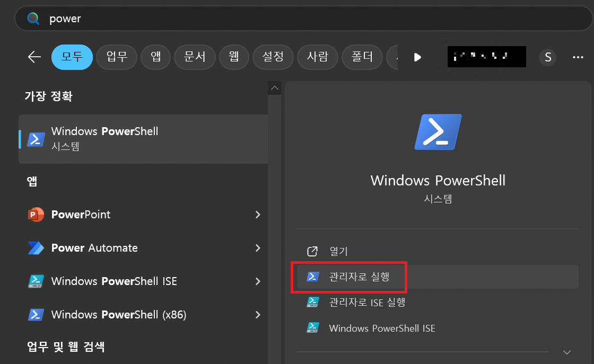The height and width of the screenshot is (364, 594).
Task: Click the ISE icon beside 관리자로 ISE 실행
Action: [312, 302]
